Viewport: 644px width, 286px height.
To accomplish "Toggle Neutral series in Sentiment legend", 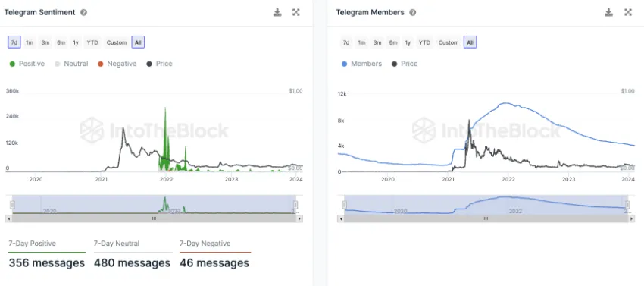I will tap(71, 64).
